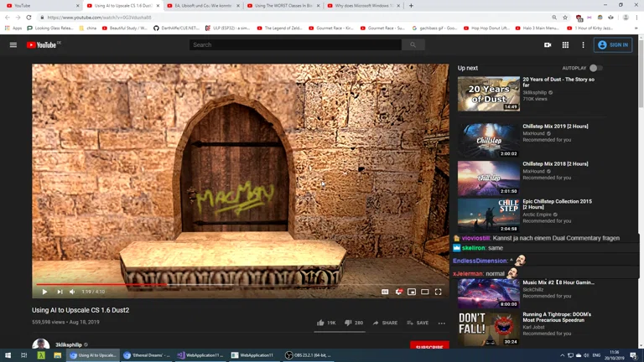Switch to the first YouTube browser tab
Viewport: 644px width, 362px height.
pos(41,5)
